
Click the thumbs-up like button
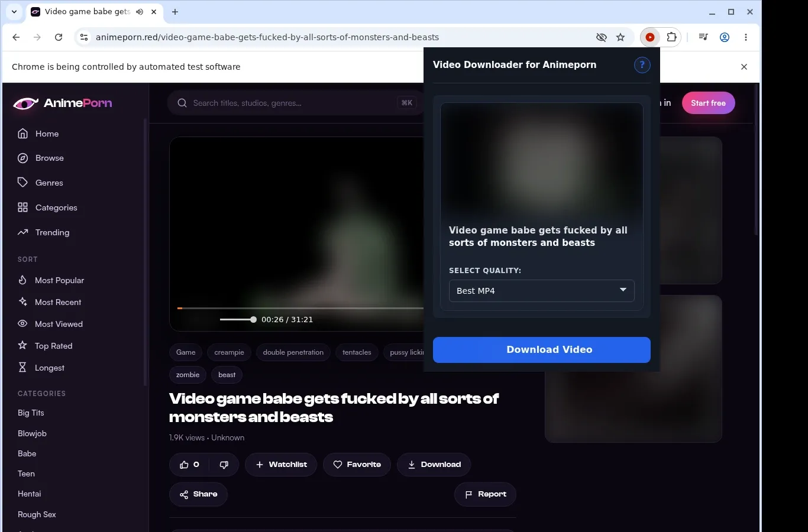pos(189,465)
